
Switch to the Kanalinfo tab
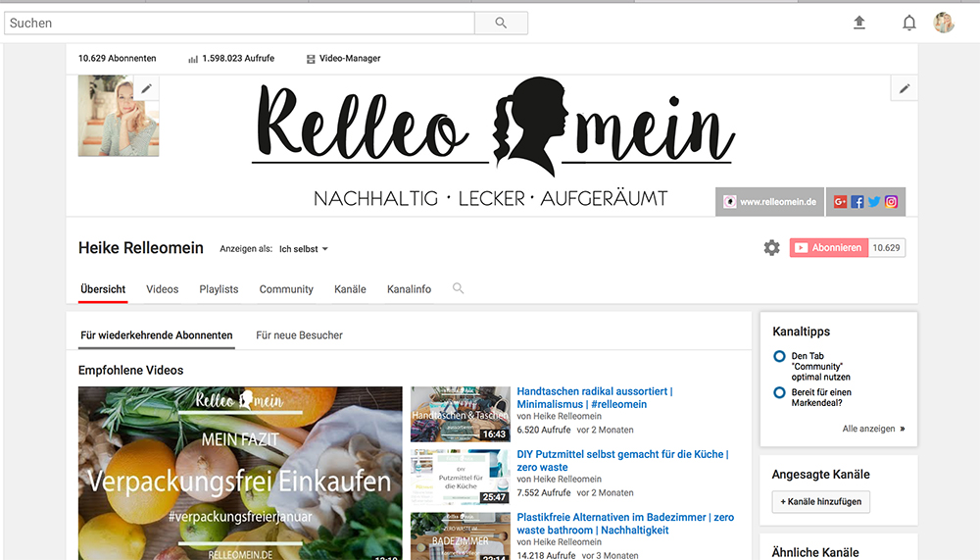(x=409, y=289)
